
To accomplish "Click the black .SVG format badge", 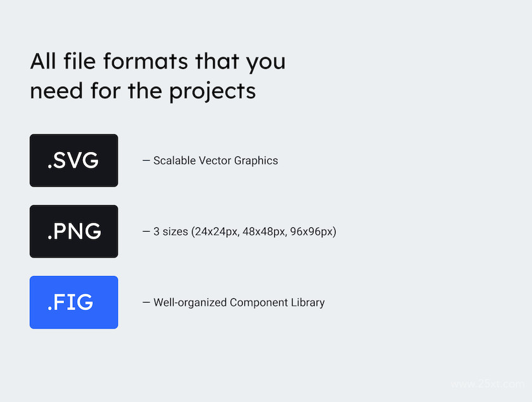I will pyautogui.click(x=74, y=160).
